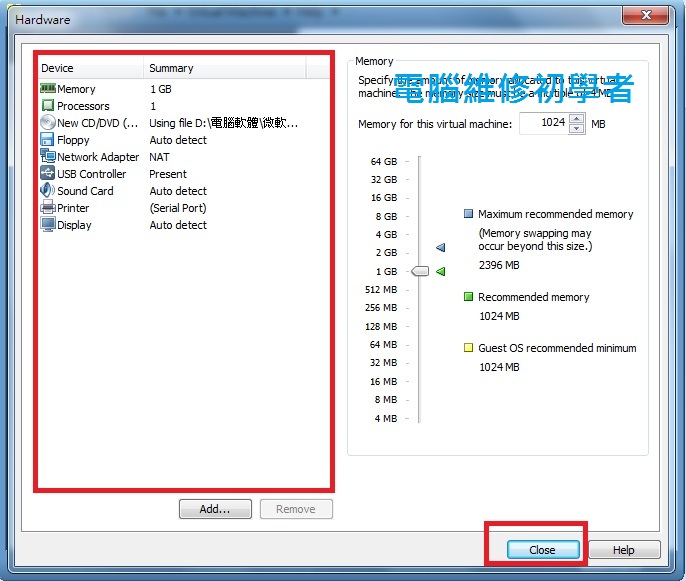The width and height of the screenshot is (686, 581).
Task: Click the Printer device icon
Action: [x=48, y=207]
